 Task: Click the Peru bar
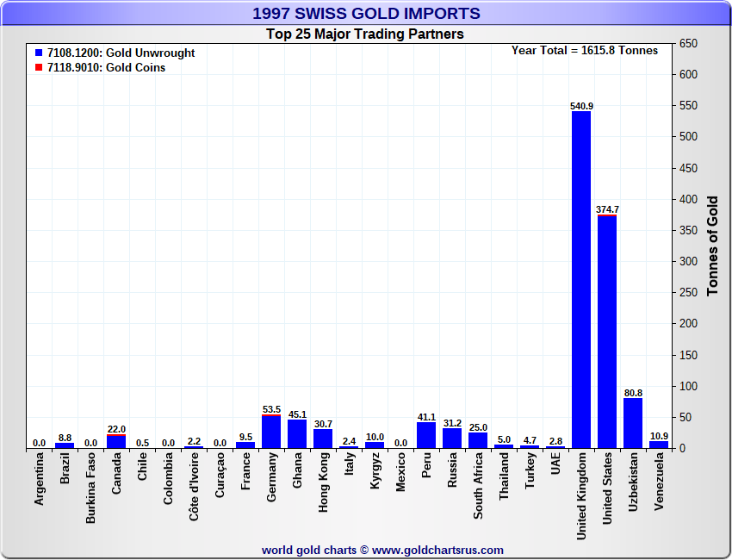tap(426, 435)
